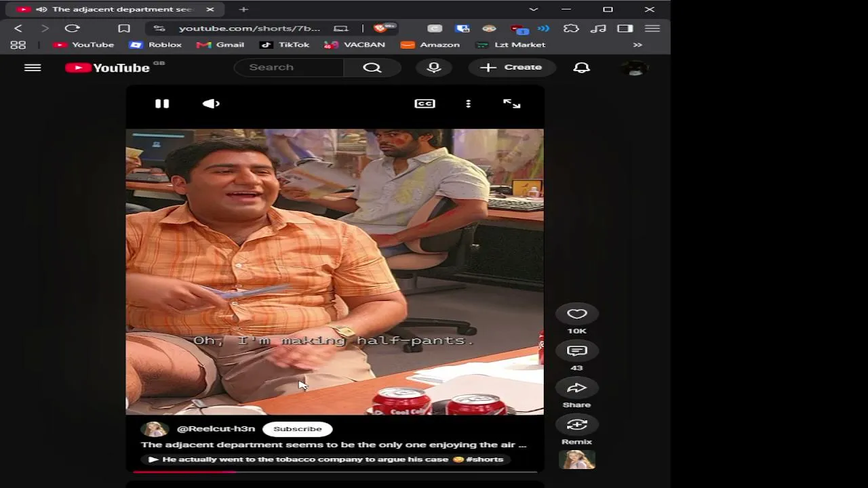Go to the YouTube home logo
868x488 pixels.
click(x=108, y=68)
